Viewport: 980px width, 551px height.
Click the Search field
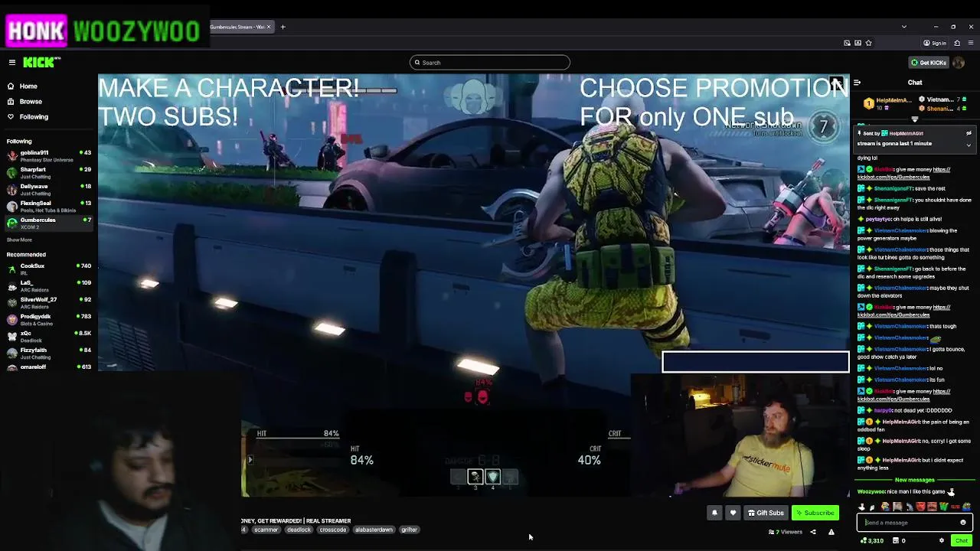point(490,63)
